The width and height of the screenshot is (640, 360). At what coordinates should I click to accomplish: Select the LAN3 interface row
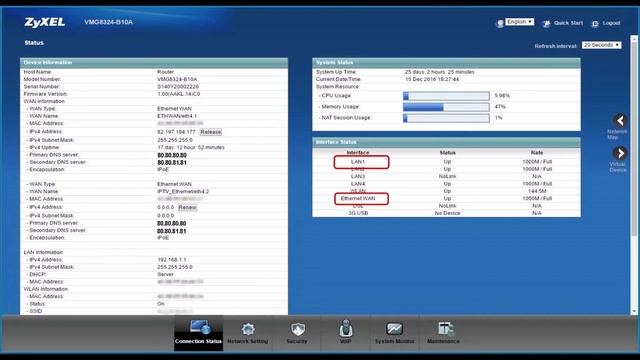[446, 176]
